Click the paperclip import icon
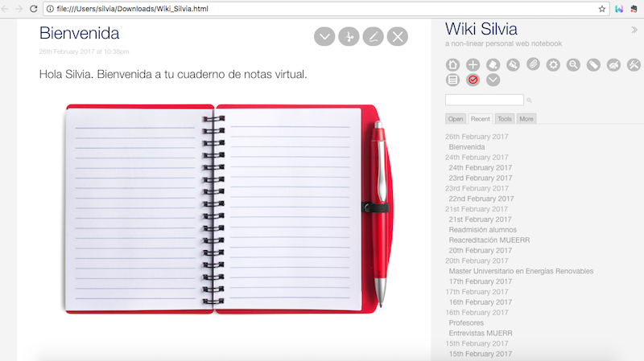644x361 pixels. 533,65
